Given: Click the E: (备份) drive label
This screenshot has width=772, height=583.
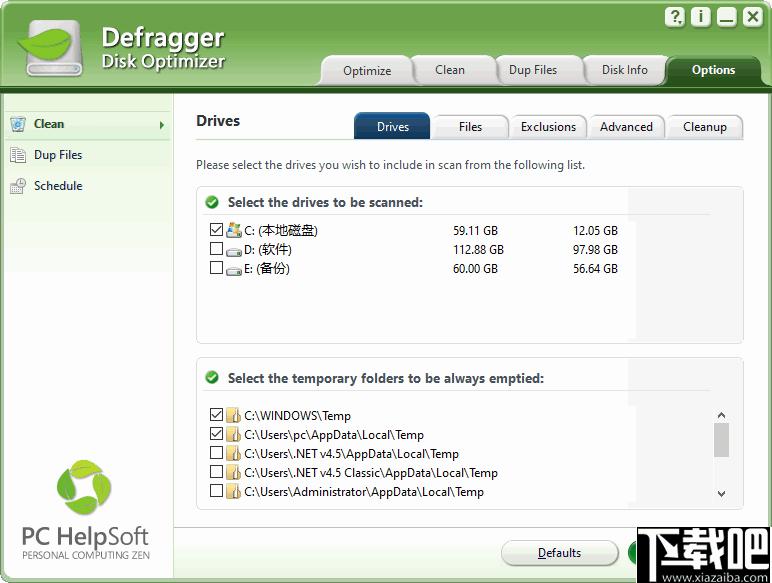Looking at the screenshot, I should coord(267,269).
